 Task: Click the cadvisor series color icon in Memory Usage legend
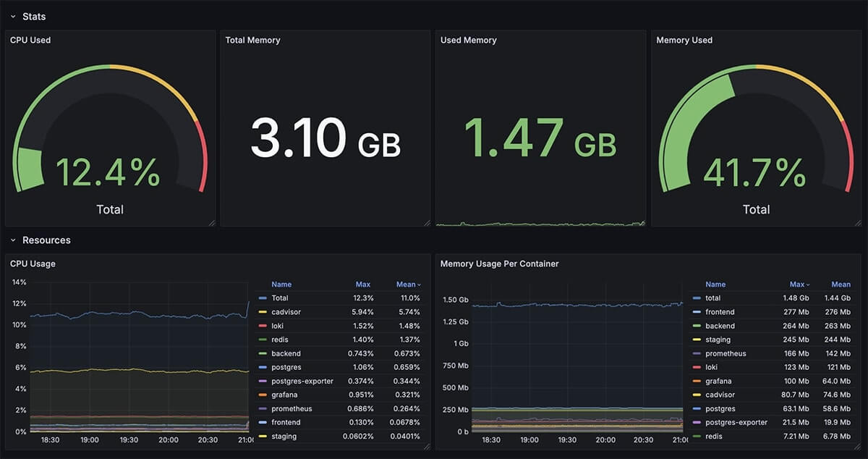696,395
